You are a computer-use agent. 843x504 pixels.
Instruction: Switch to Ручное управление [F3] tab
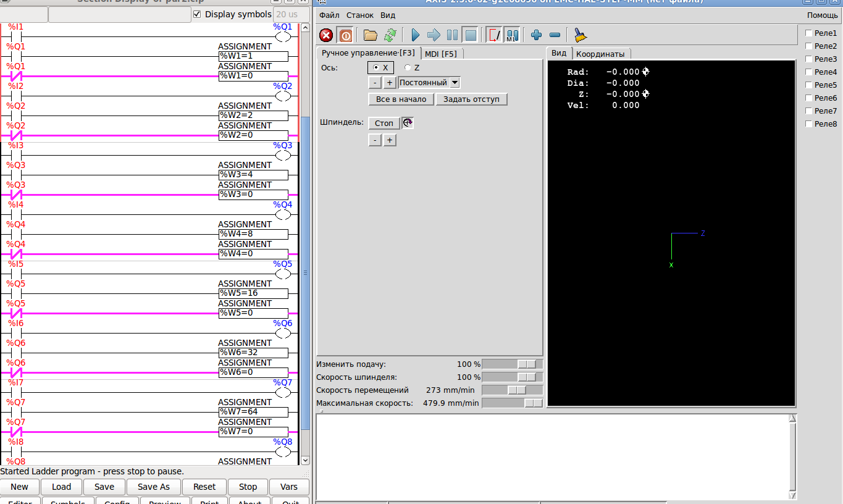pos(368,53)
